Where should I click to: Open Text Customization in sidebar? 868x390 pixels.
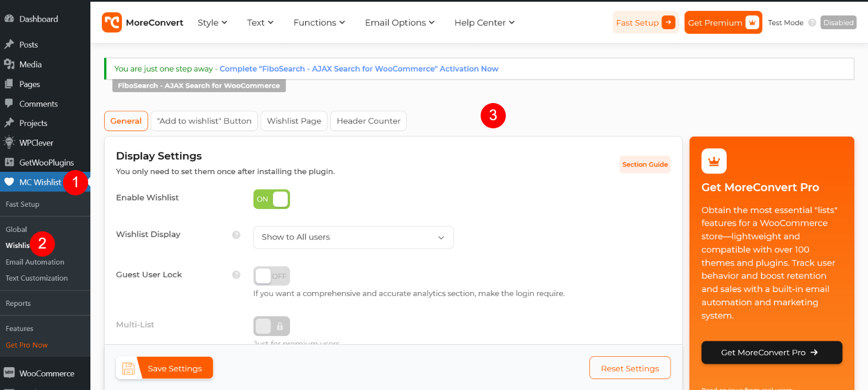[37, 278]
